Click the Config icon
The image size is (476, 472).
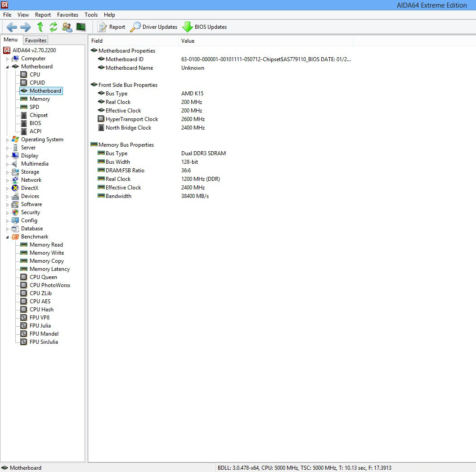coord(15,220)
